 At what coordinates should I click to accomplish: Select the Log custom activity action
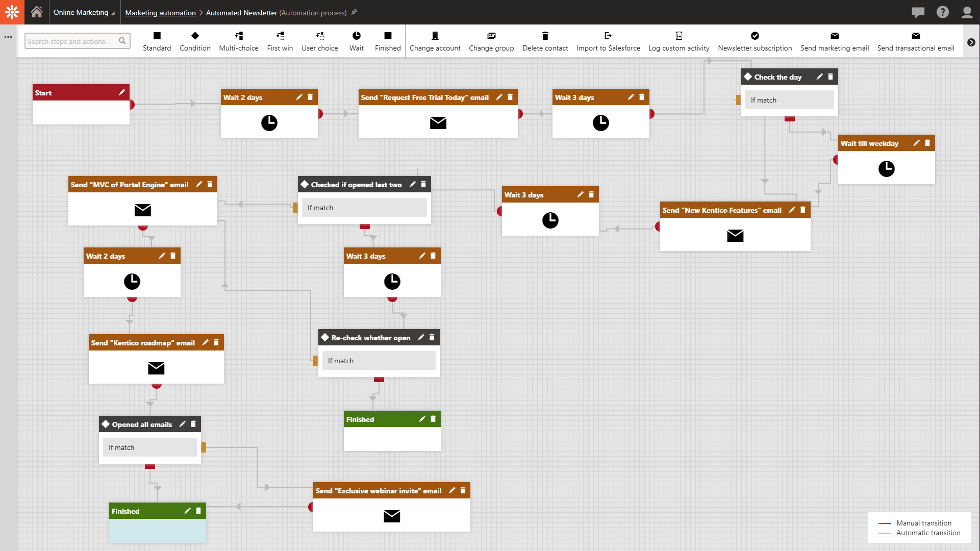pos(679,41)
